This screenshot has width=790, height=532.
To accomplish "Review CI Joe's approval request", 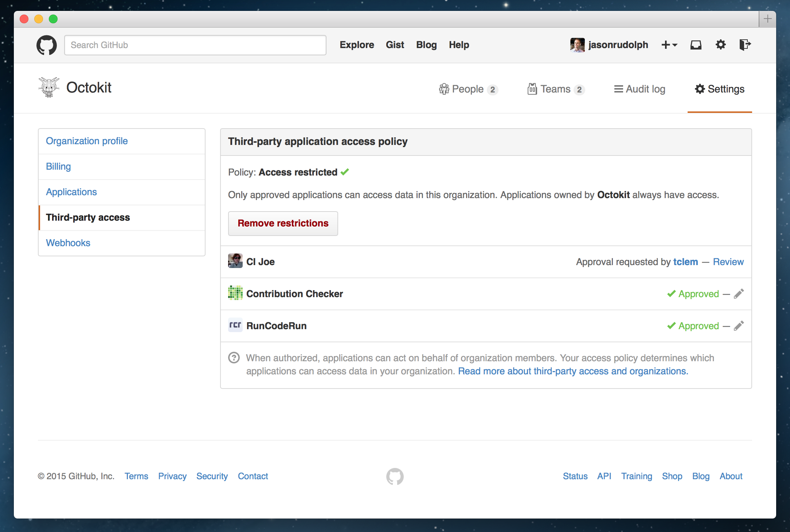I will (728, 261).
